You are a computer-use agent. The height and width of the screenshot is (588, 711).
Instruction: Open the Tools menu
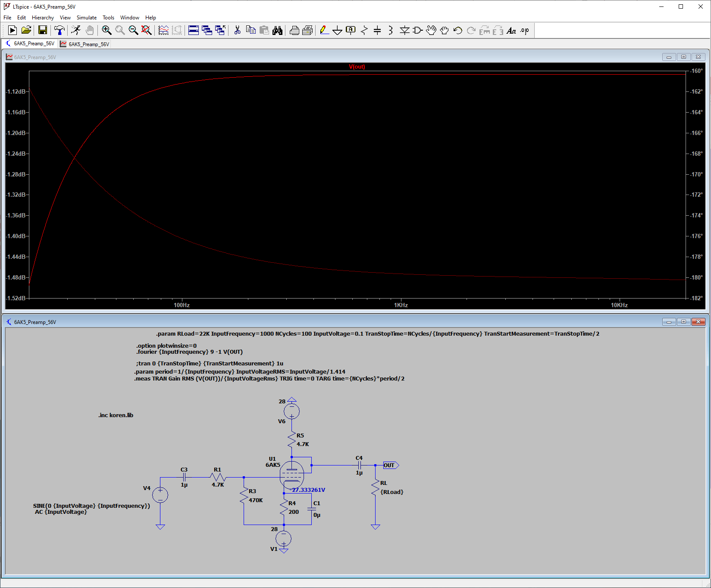pyautogui.click(x=108, y=18)
